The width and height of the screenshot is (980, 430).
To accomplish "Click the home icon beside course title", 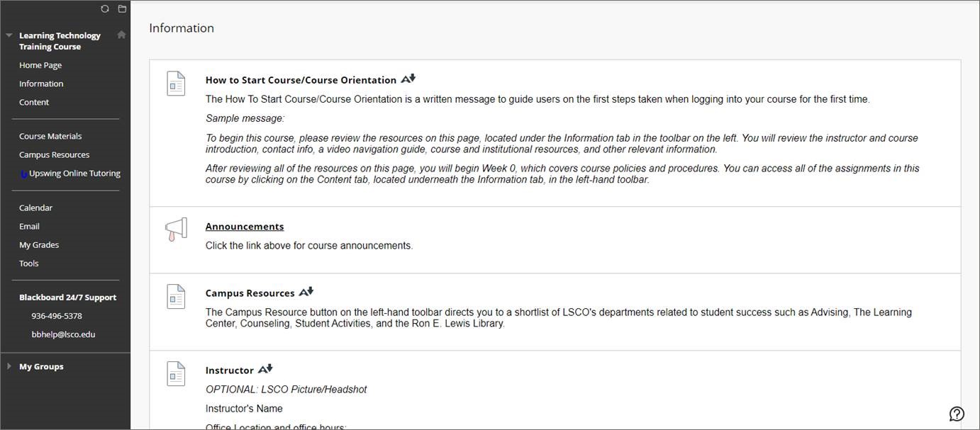I will (x=121, y=35).
